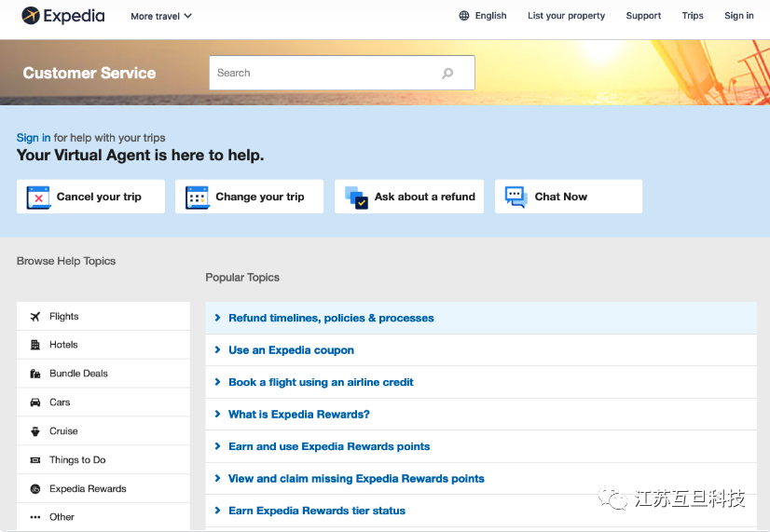770x532 pixels.
Task: Select the Cruise ship icon
Action: click(x=35, y=431)
